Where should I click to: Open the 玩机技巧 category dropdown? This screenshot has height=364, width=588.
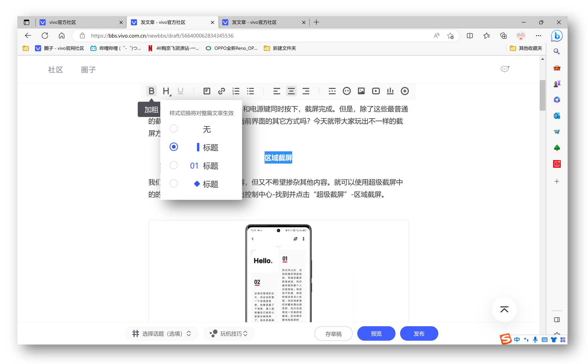(229, 333)
